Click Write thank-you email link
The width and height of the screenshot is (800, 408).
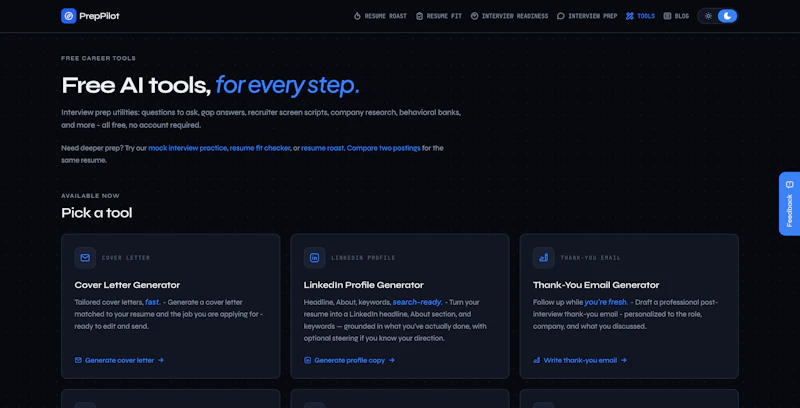pyautogui.click(x=580, y=360)
